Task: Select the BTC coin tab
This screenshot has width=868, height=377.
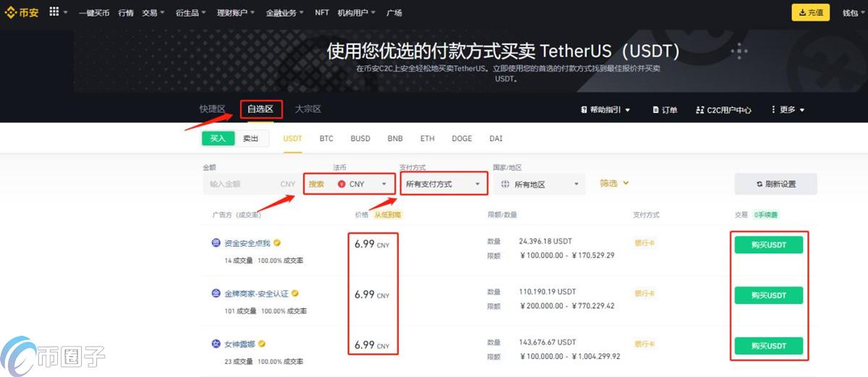Action: pos(326,138)
